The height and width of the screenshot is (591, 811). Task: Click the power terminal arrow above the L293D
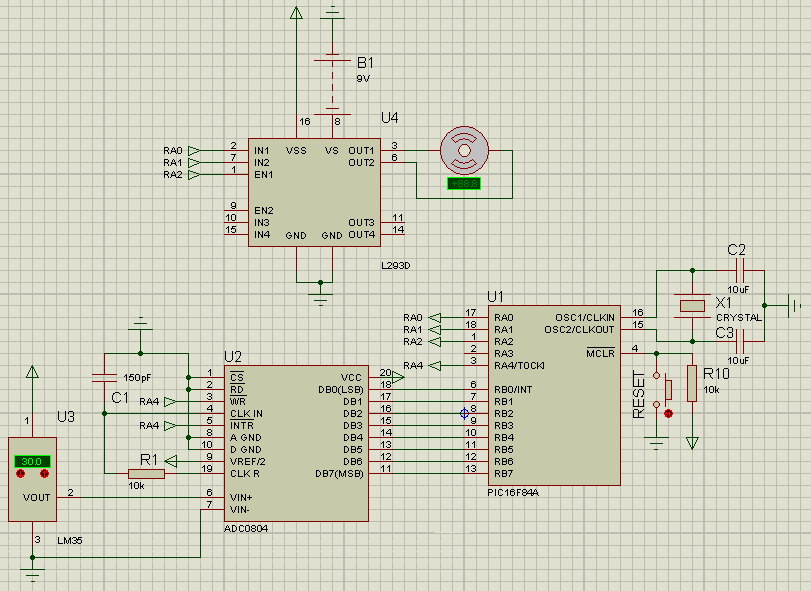coord(296,15)
